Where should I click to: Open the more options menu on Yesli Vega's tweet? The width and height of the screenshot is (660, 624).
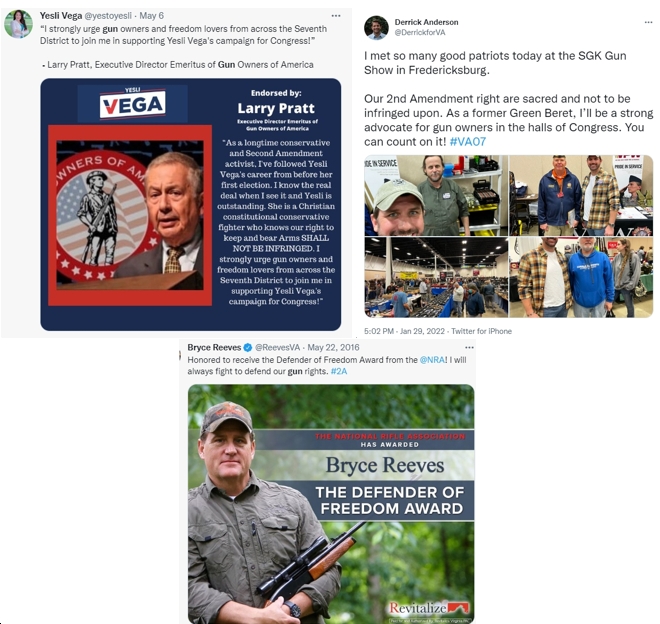335,16
